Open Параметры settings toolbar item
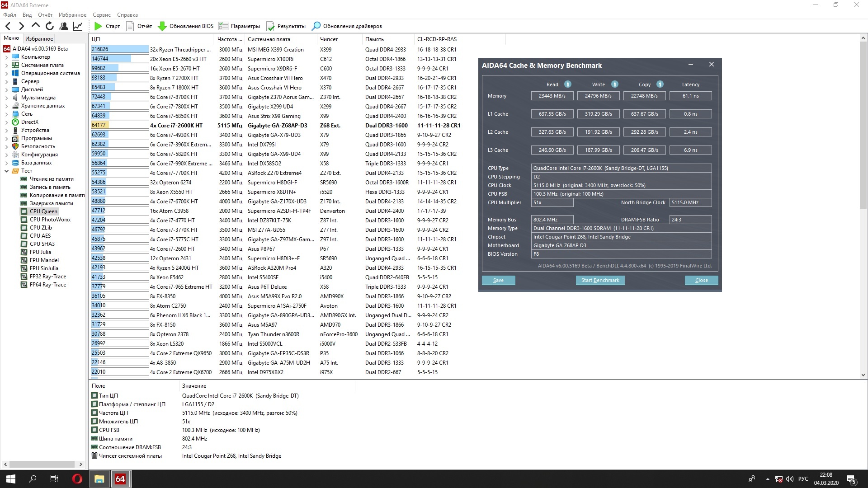 239,26
